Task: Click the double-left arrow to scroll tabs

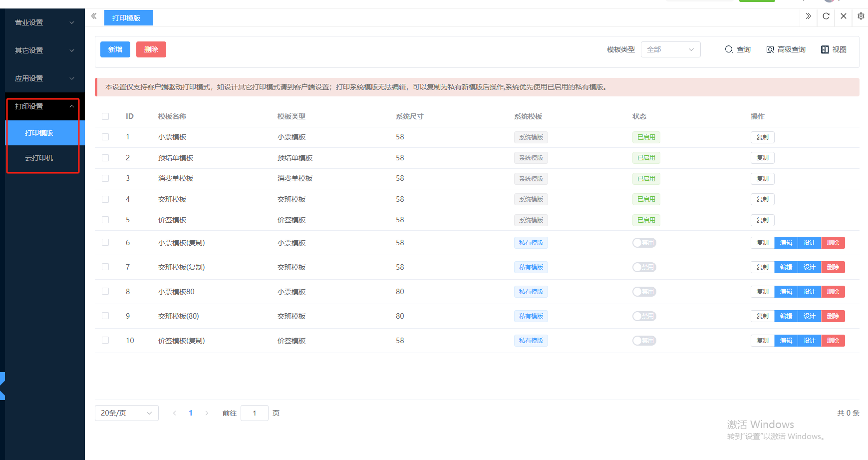Action: (94, 16)
